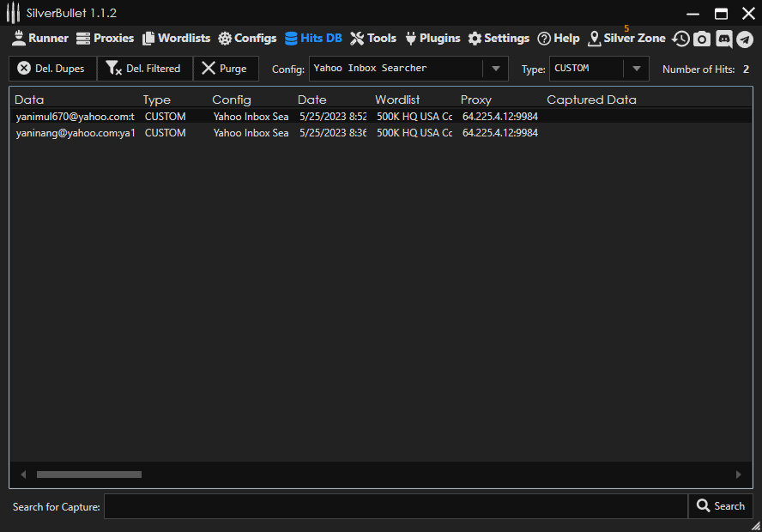Click the SilverBullet logo icon in the title bar
This screenshot has width=762, height=532.
(x=13, y=13)
